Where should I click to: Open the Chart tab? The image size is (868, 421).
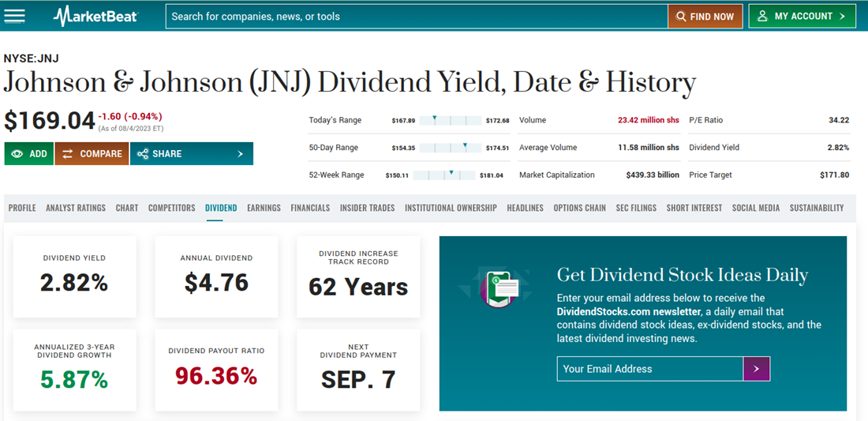(127, 208)
